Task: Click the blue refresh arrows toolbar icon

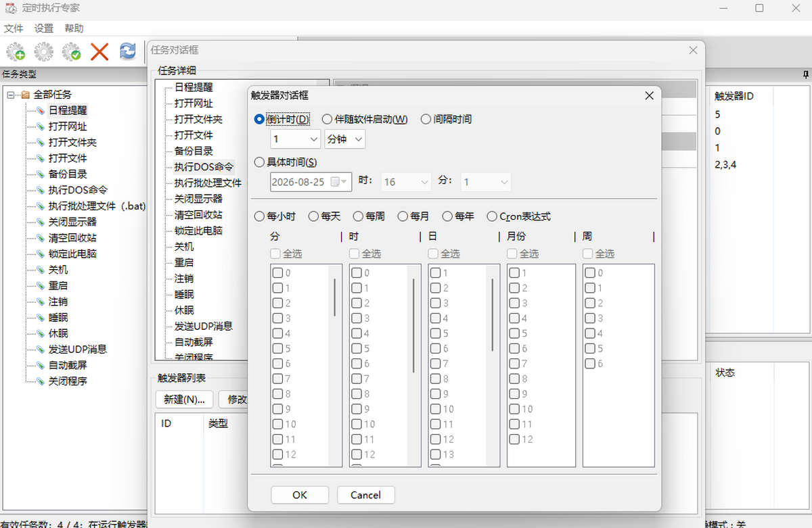Action: click(x=127, y=51)
